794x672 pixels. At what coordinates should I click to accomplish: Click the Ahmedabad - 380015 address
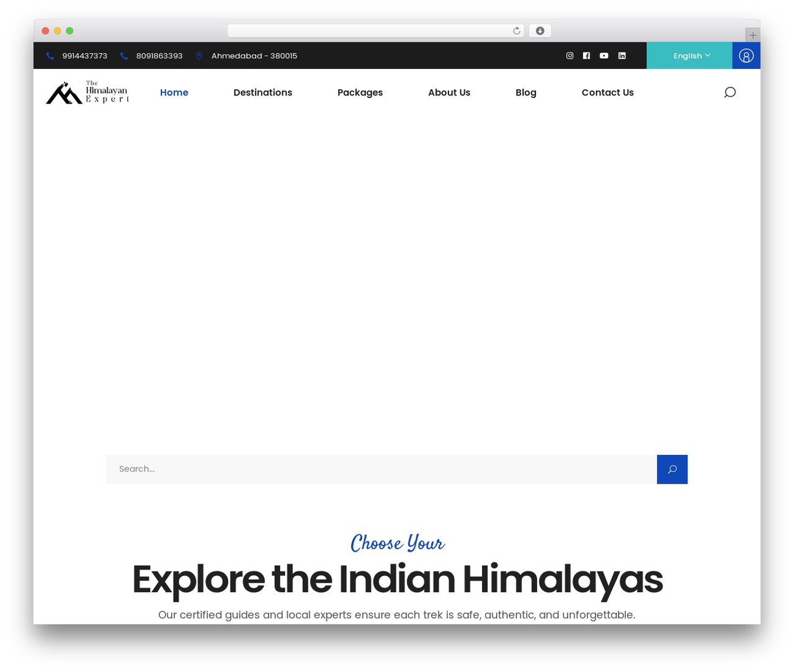point(254,56)
